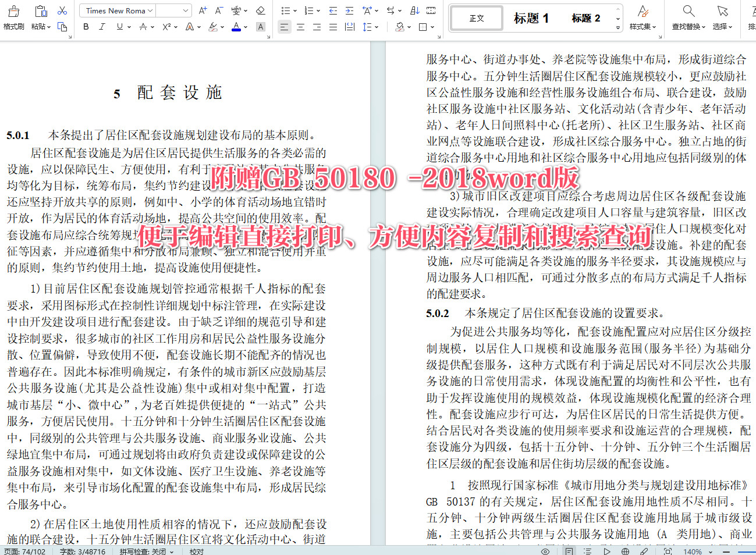Toggle left alignment button
The height and width of the screenshot is (555, 756).
284,27
